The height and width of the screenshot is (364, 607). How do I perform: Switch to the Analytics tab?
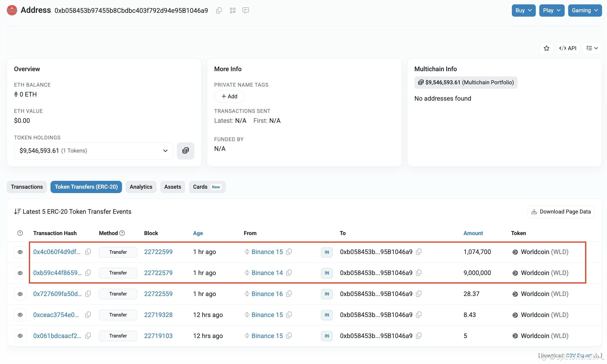141,187
